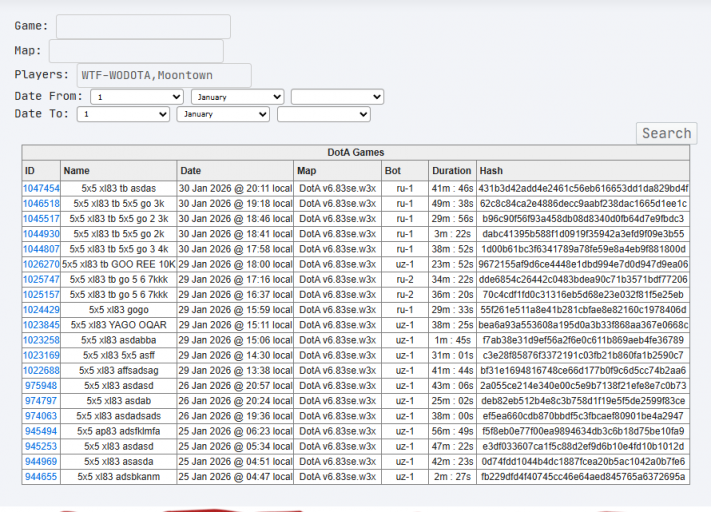Click the DotA Games table title
711x512 pixels.
click(356, 152)
